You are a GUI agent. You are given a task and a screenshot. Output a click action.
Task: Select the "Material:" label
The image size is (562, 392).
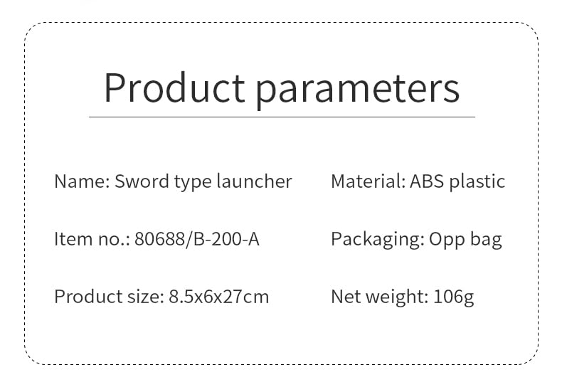tap(367, 181)
